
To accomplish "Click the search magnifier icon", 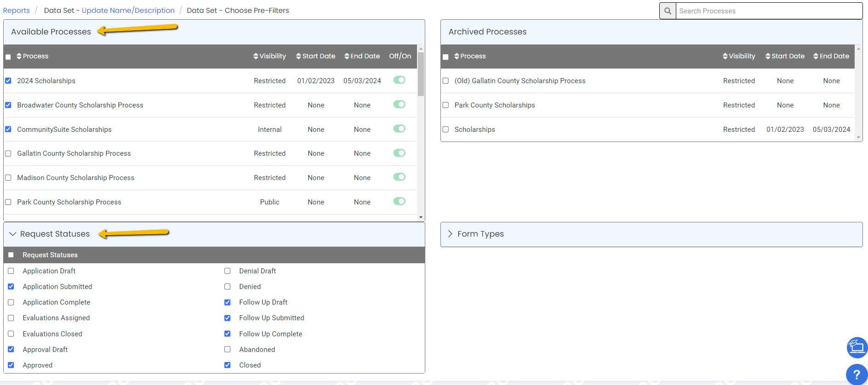I will click(x=668, y=11).
